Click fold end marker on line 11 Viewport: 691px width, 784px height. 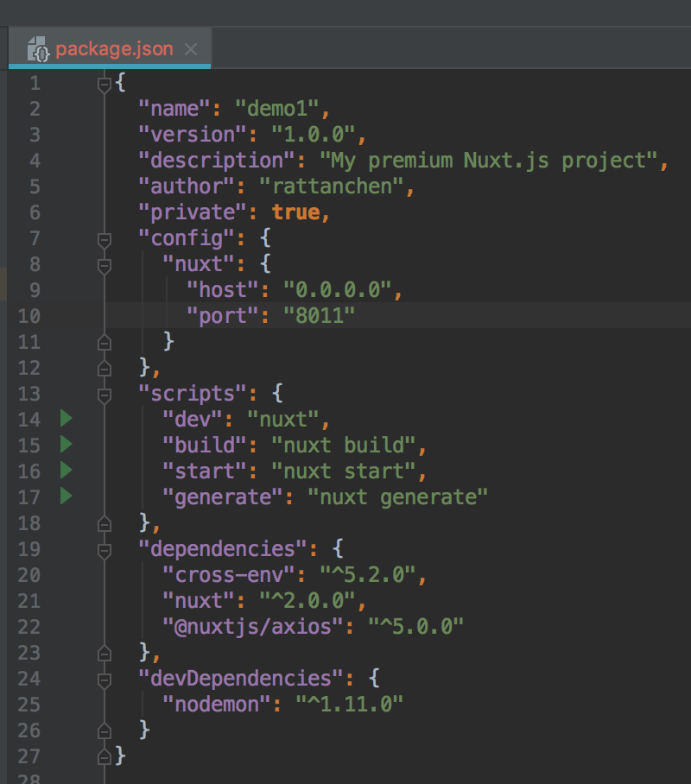tap(104, 343)
